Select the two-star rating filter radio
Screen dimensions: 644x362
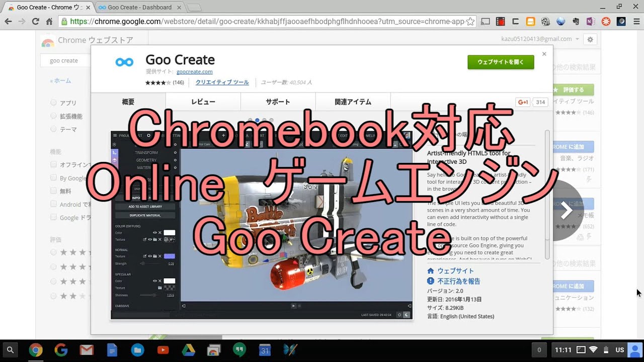53,296
